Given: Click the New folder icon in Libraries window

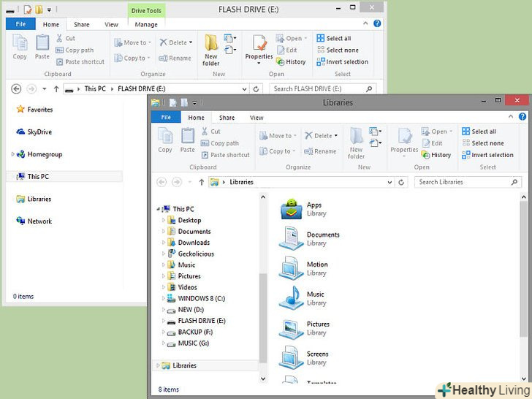Looking at the screenshot, I should 356,142.
